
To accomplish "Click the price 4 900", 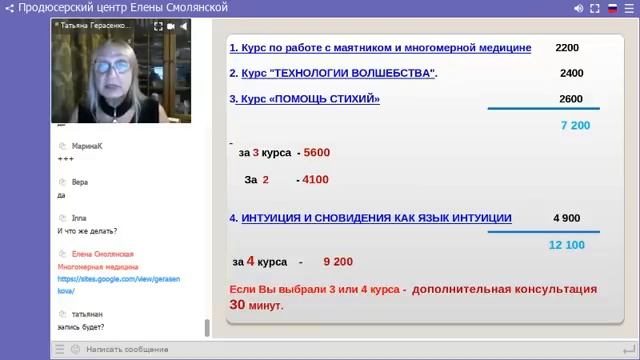I will [567, 218].
